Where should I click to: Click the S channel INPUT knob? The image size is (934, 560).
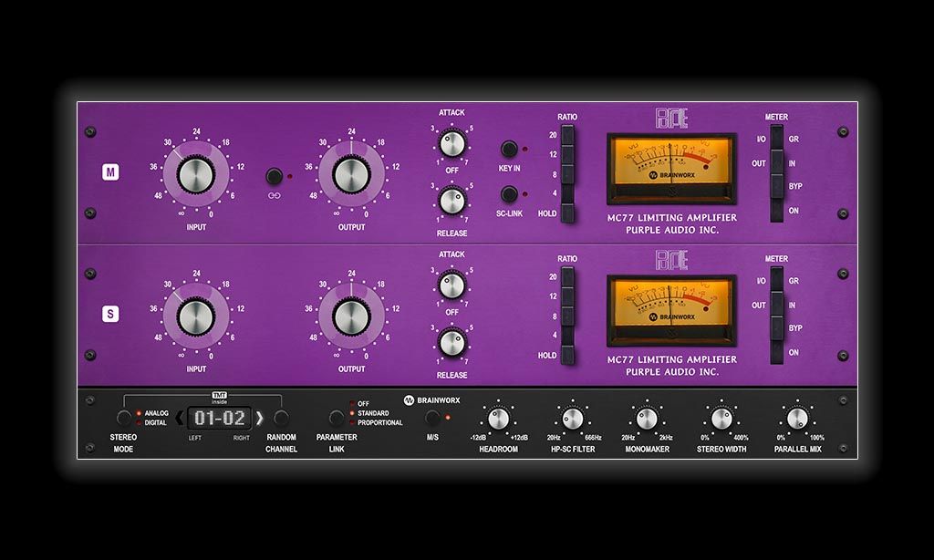coord(196,316)
